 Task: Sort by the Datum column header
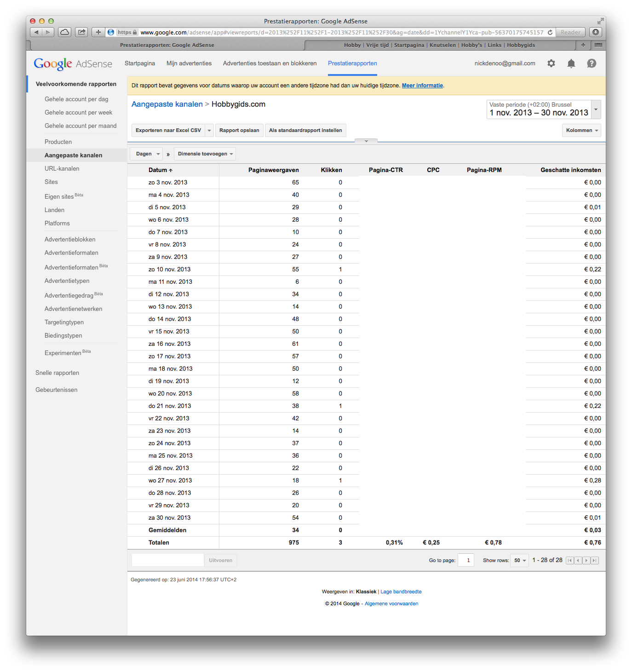click(161, 170)
